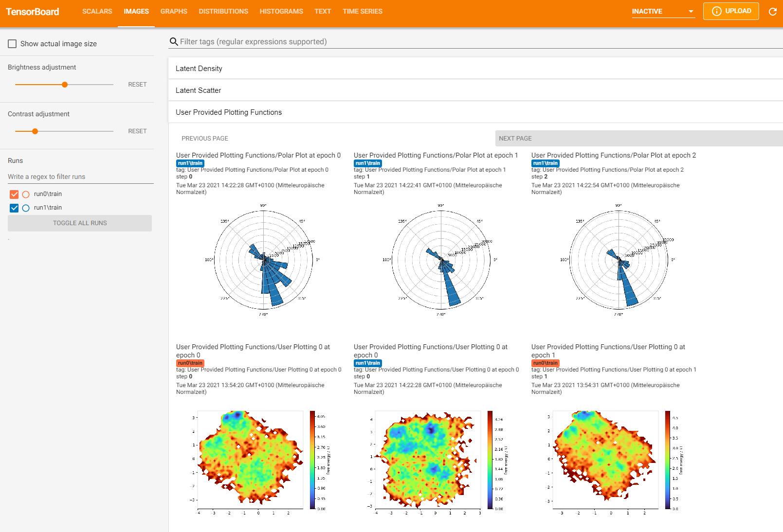The width and height of the screenshot is (783, 532).
Task: Click the brightness adjustment slider handle
Action: coord(65,85)
